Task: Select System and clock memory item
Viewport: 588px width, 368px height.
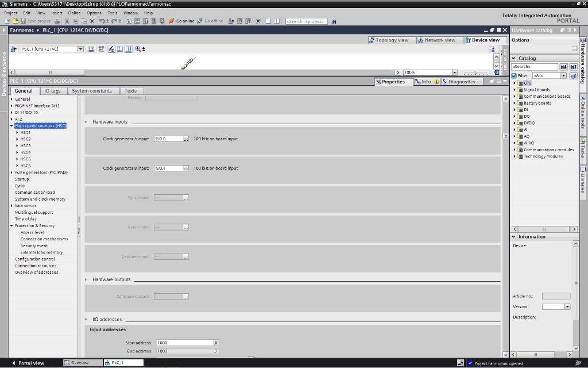Action: tap(40, 199)
